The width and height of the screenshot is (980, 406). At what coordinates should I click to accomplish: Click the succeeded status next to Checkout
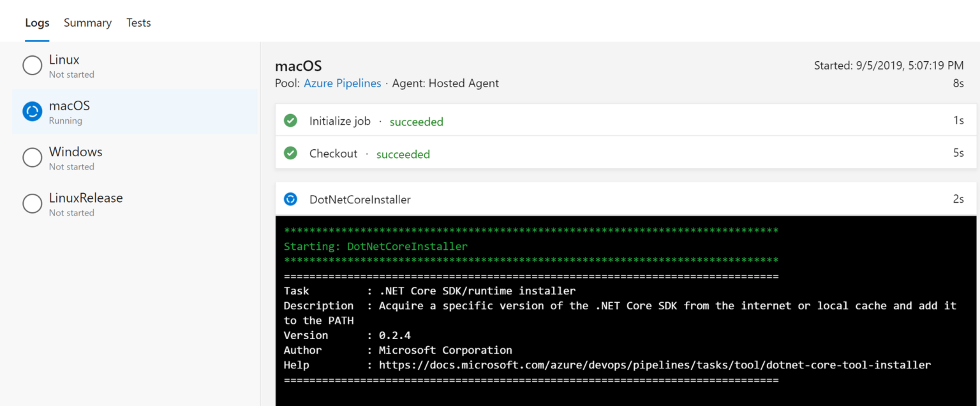pos(403,154)
